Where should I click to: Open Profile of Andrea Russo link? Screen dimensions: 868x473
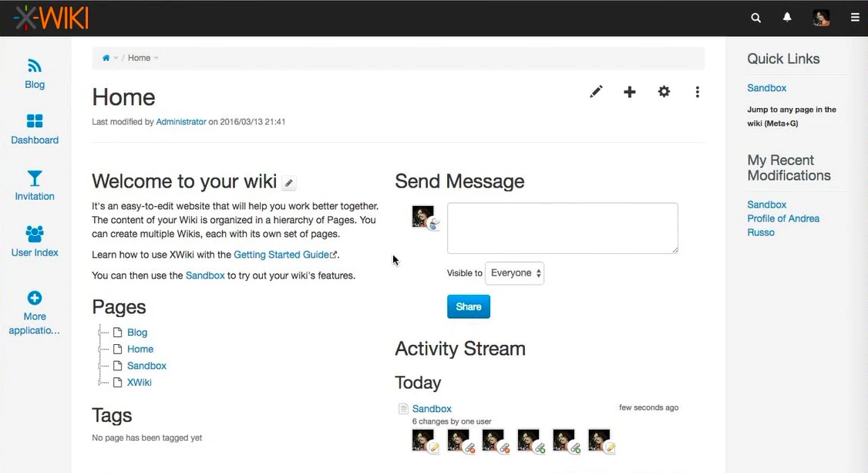[x=783, y=225]
